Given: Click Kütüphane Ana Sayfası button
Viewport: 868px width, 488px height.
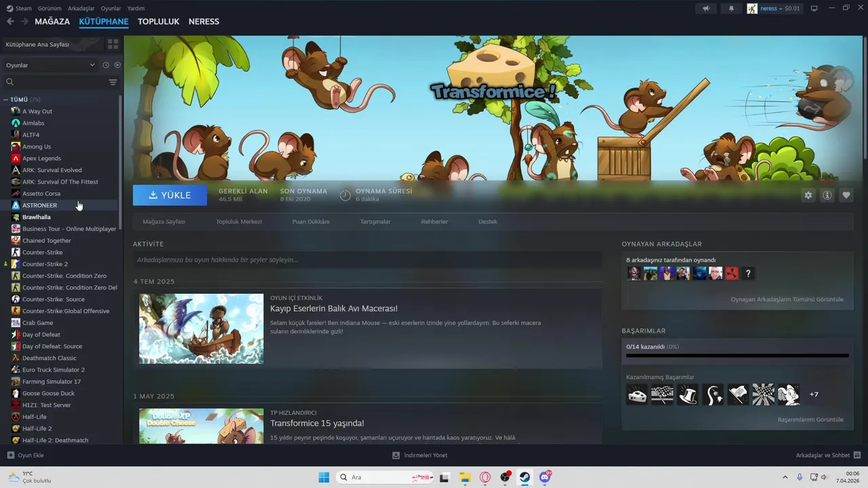Looking at the screenshot, I should point(52,44).
